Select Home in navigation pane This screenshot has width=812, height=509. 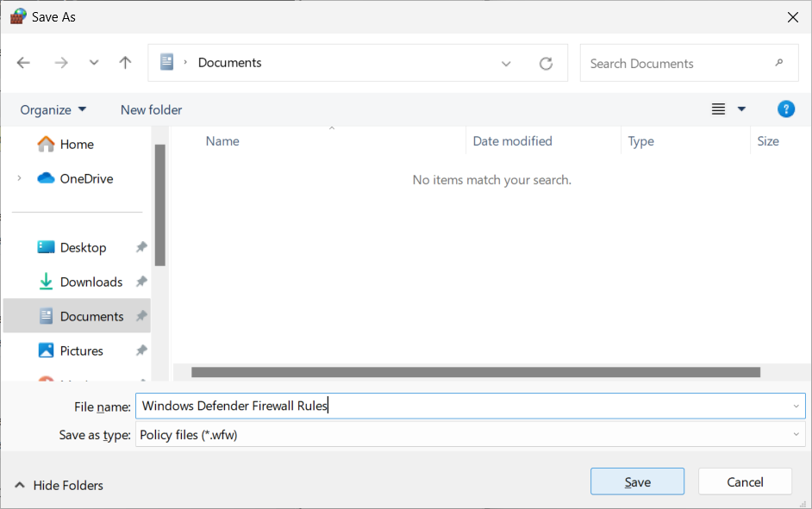pyautogui.click(x=77, y=145)
